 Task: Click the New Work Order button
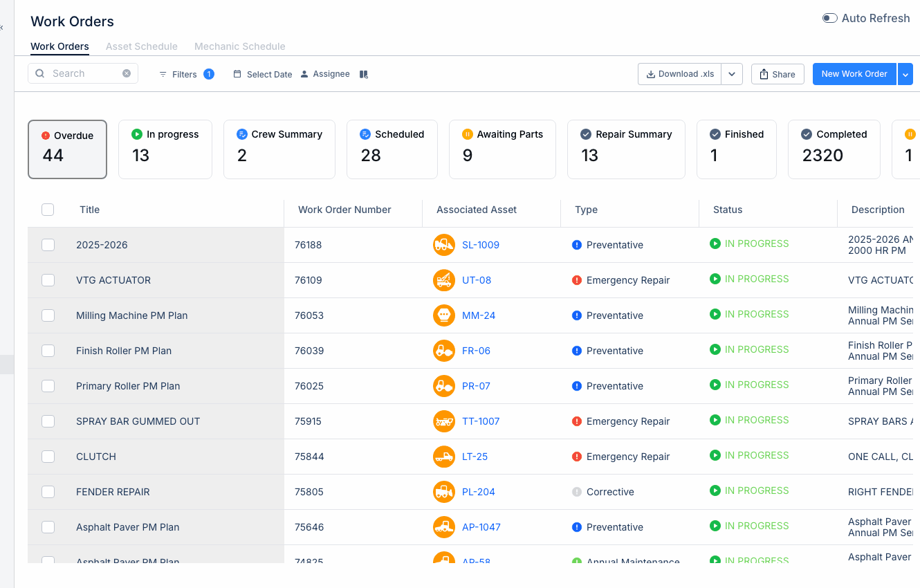click(854, 74)
